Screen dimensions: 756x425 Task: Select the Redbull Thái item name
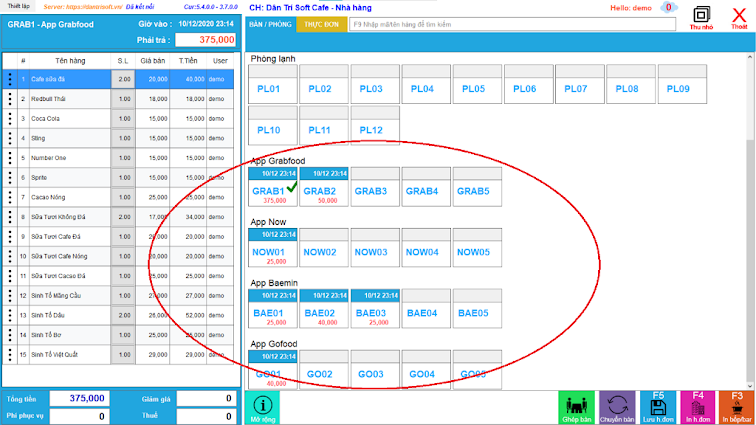coord(48,99)
